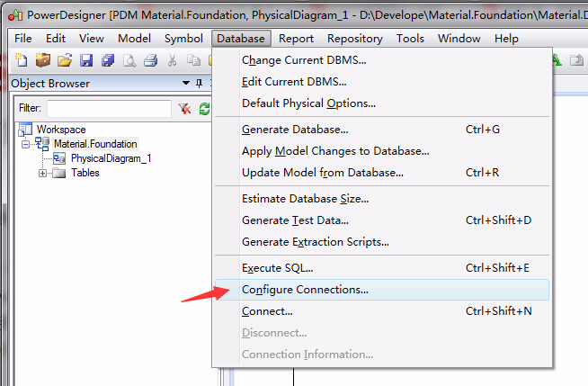Select the Workspace tree item
The height and width of the screenshot is (386, 588).
61,130
